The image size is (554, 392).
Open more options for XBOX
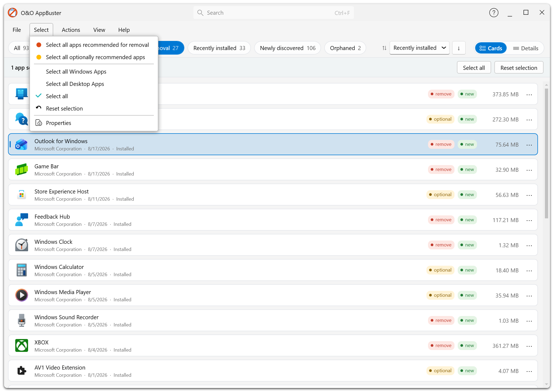point(529,346)
